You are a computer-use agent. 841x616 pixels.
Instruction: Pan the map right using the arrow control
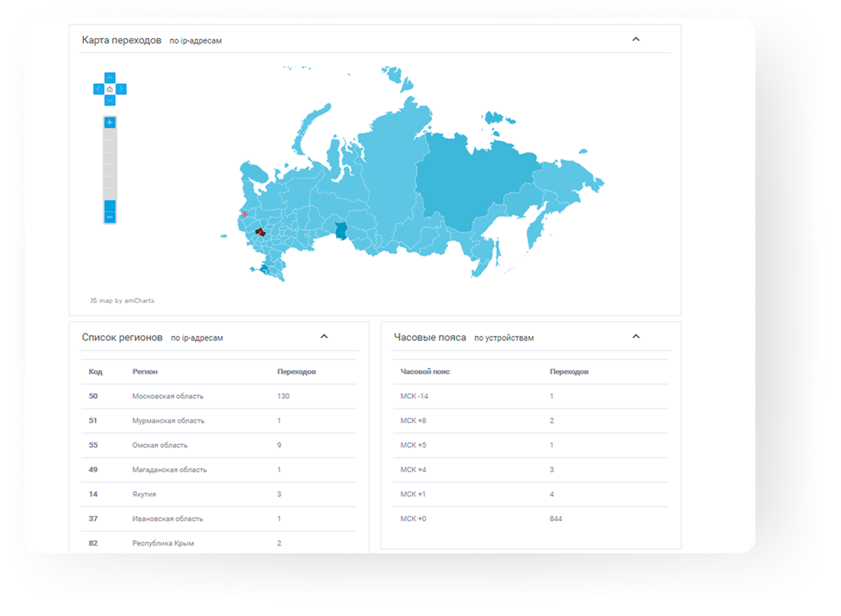[121, 89]
